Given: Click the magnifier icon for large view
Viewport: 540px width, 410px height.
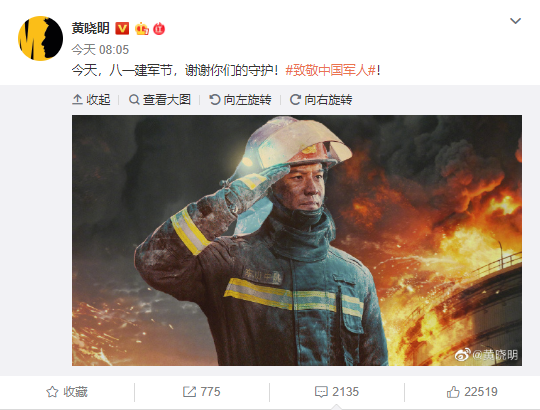Looking at the screenshot, I should tap(134, 100).
